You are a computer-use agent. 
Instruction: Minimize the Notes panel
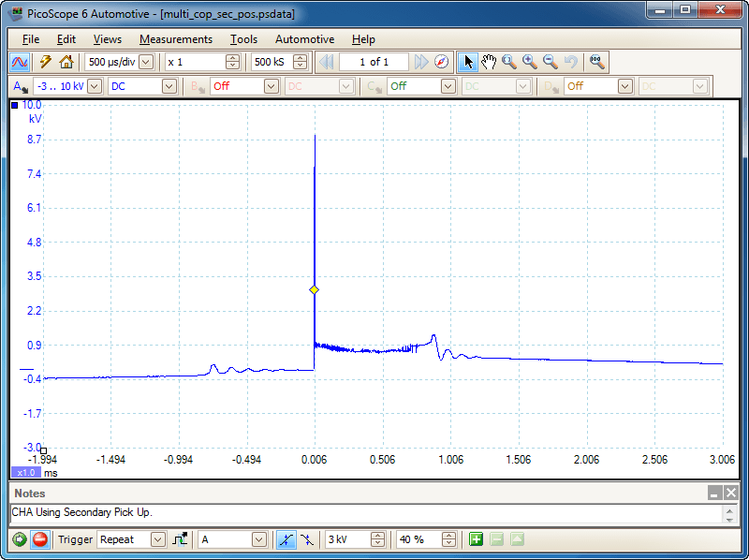[714, 494]
